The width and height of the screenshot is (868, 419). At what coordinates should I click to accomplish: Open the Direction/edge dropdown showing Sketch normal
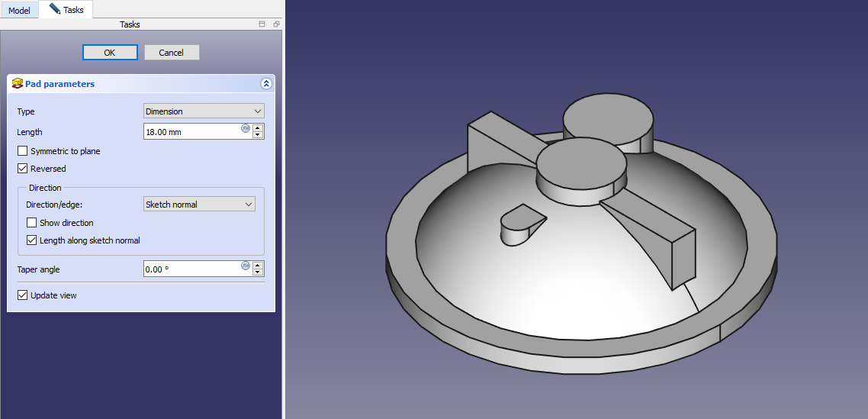199,205
